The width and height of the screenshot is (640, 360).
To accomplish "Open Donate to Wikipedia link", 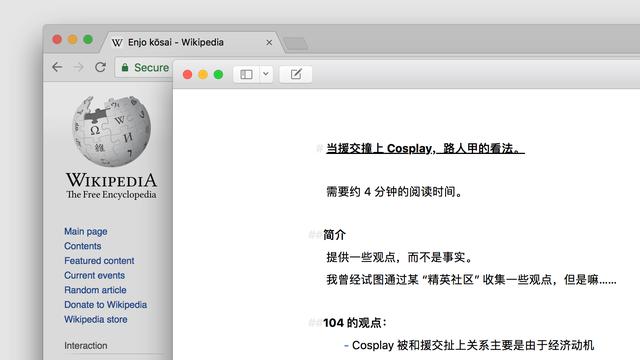I will click(x=105, y=304).
